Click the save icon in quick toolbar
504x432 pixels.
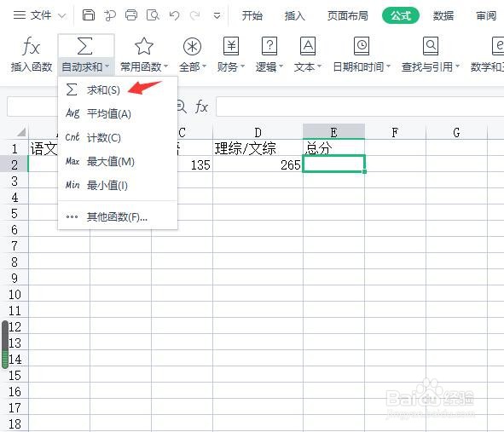pyautogui.click(x=89, y=15)
